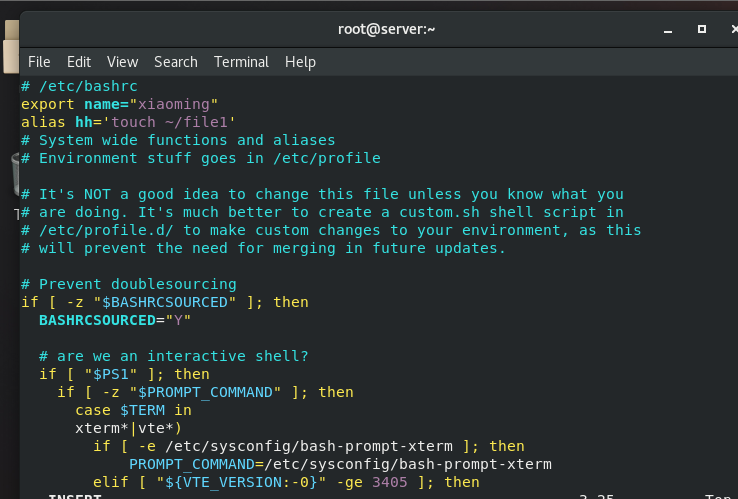The width and height of the screenshot is (738, 499).
Task: Click the "case $TERM in" line
Action: (x=132, y=410)
